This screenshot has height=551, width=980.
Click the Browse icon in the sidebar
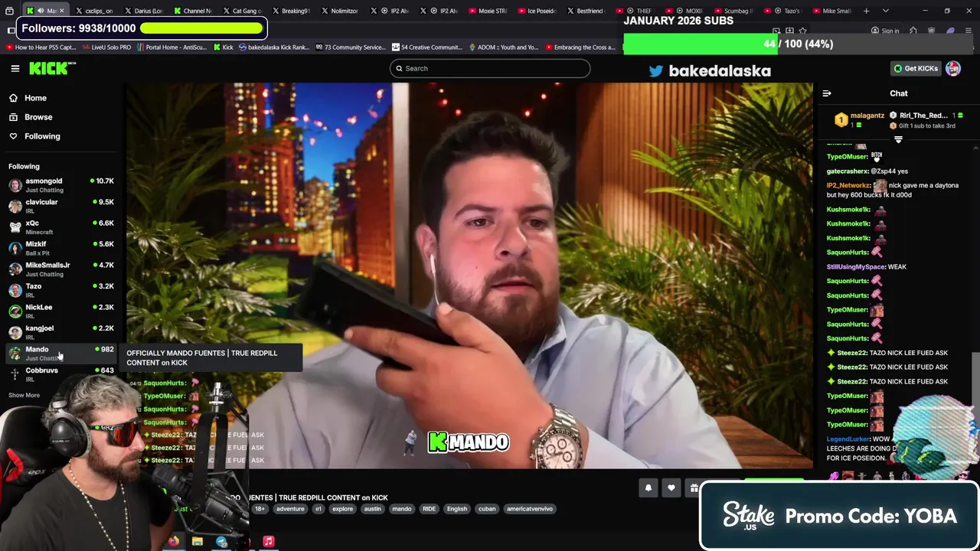pyautogui.click(x=13, y=117)
